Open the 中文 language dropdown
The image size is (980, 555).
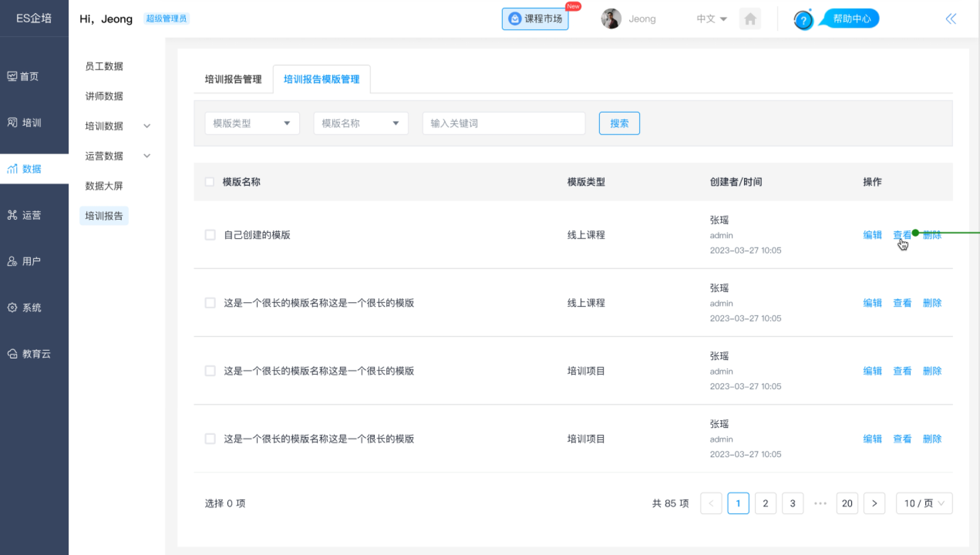(x=711, y=18)
